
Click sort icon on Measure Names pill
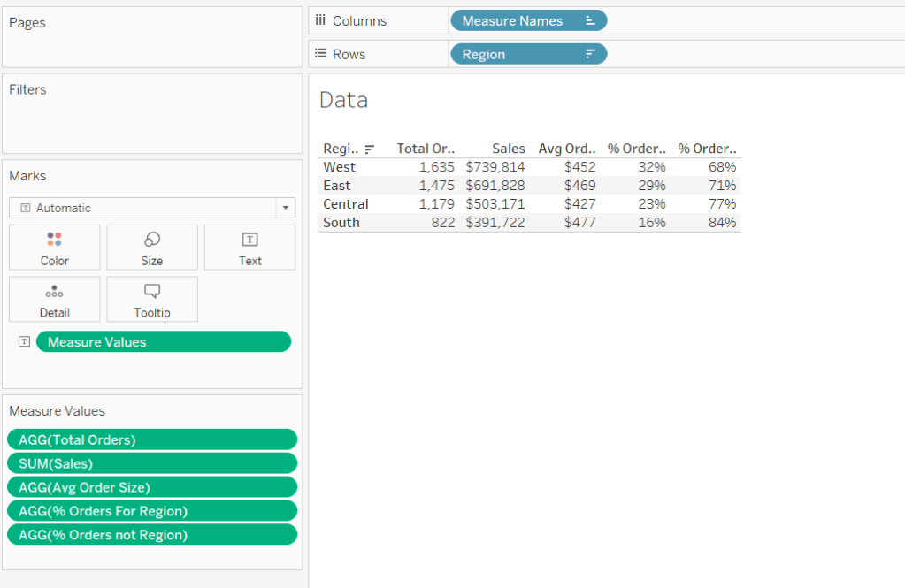pyautogui.click(x=590, y=21)
